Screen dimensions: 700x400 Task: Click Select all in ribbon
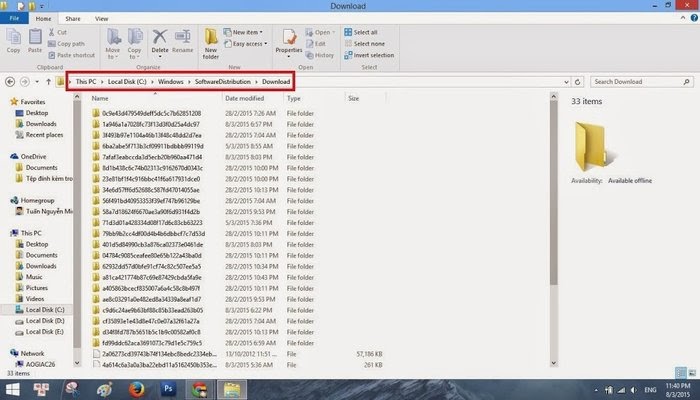[x=361, y=32]
